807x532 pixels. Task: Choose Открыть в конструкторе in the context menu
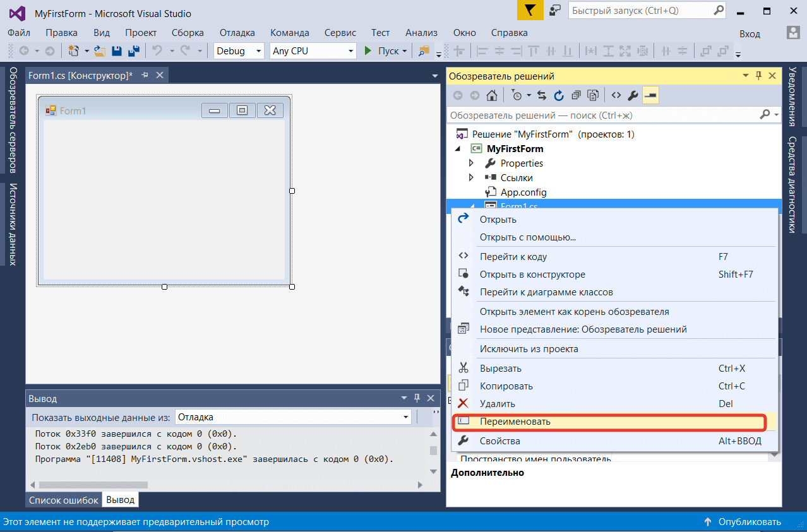614,275
